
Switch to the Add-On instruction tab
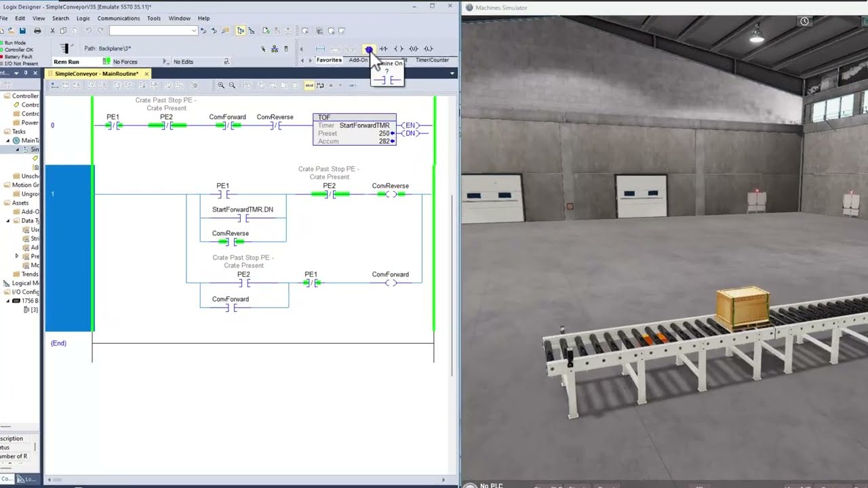point(358,60)
